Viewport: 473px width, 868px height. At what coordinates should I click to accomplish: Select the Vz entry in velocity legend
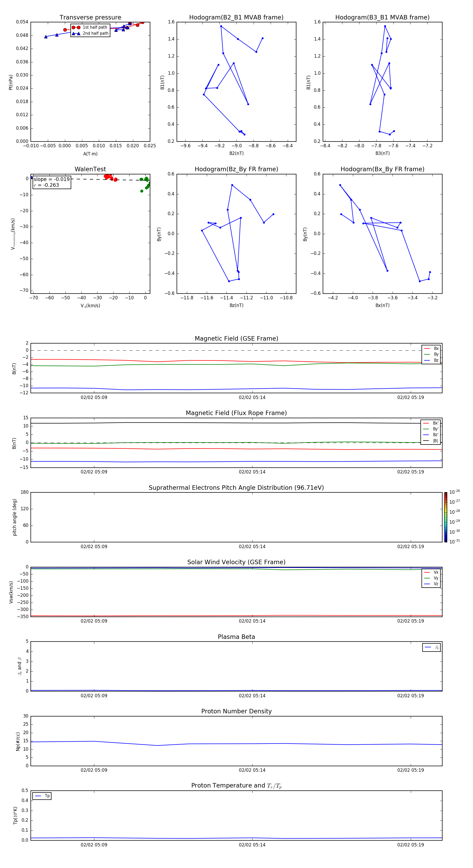tap(431, 584)
